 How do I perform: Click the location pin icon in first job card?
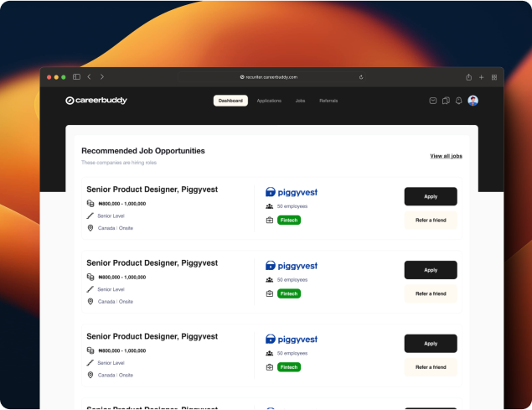[x=90, y=228]
